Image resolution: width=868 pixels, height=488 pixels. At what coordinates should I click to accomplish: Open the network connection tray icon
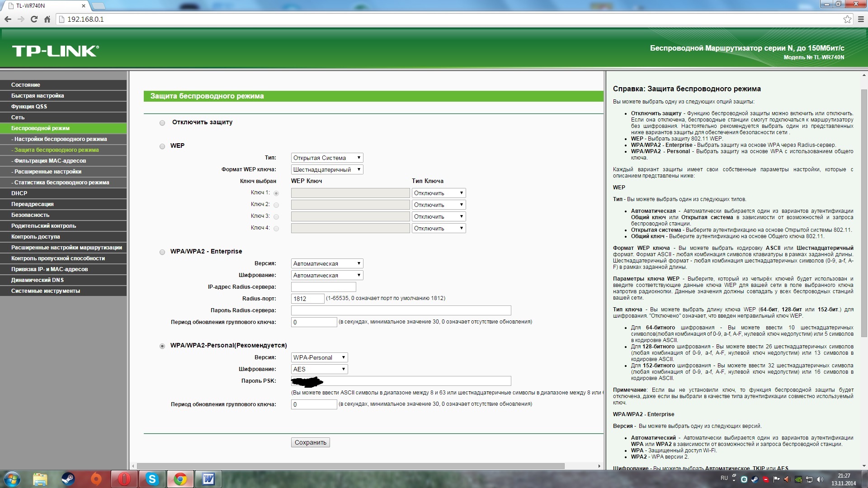click(809, 479)
